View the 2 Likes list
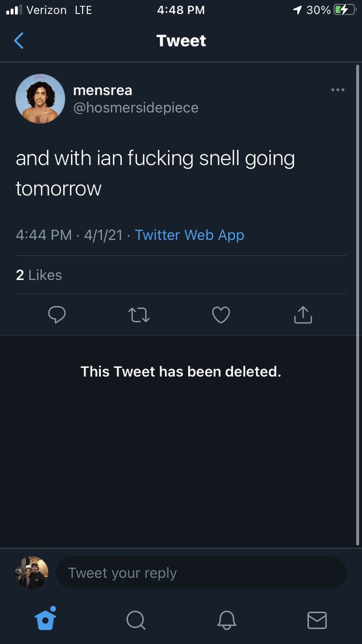Viewport: 362px width, 644px height. (39, 275)
